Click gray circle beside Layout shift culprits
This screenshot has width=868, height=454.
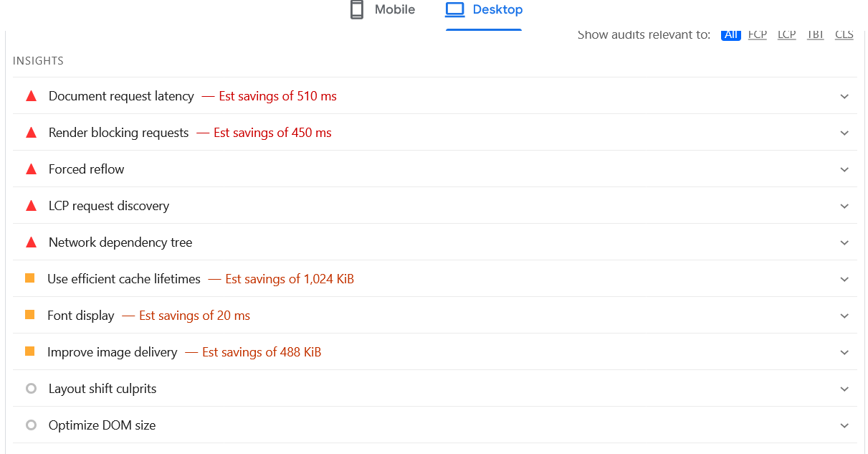pos(31,389)
